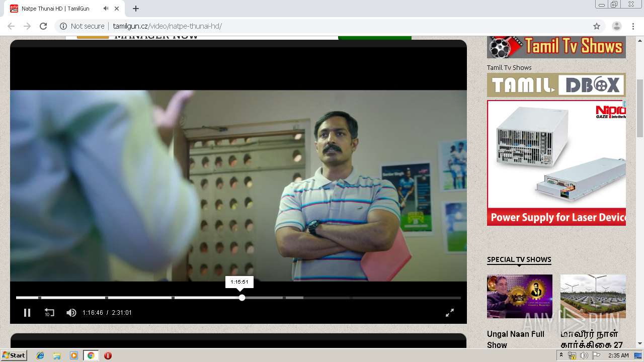
Task: Open the media player taskbar icon
Action: pyautogui.click(x=74, y=355)
